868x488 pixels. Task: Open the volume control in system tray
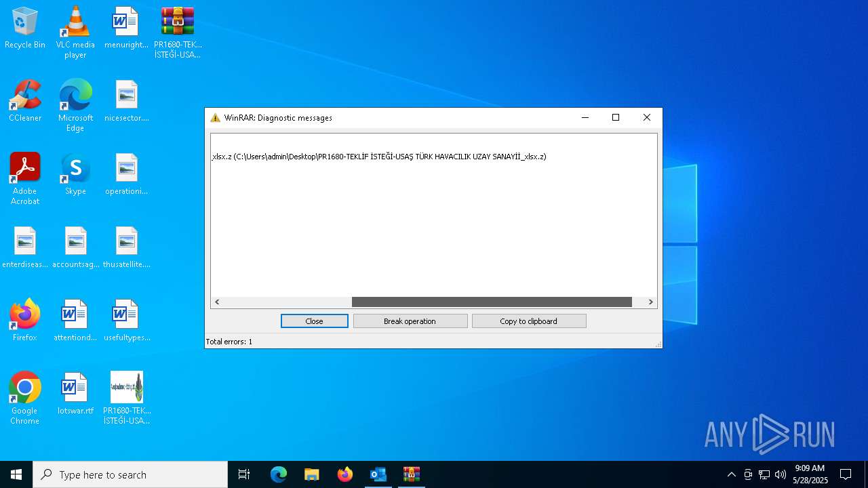click(x=781, y=474)
